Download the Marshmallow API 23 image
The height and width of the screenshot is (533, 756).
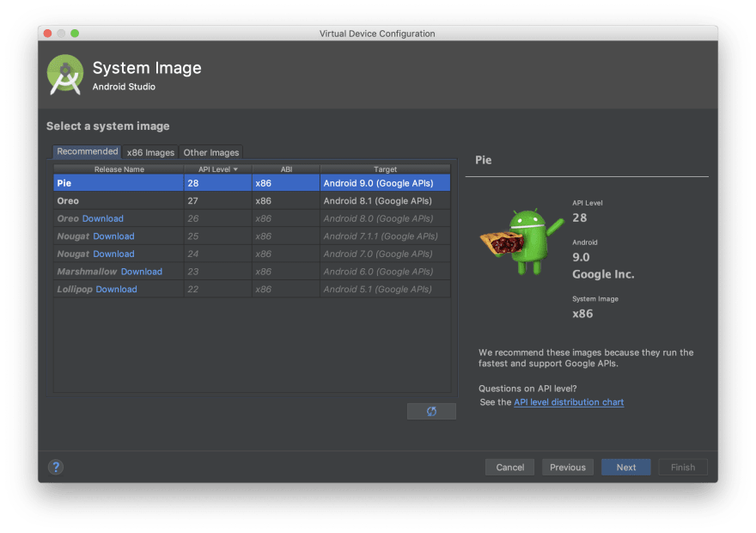(142, 272)
